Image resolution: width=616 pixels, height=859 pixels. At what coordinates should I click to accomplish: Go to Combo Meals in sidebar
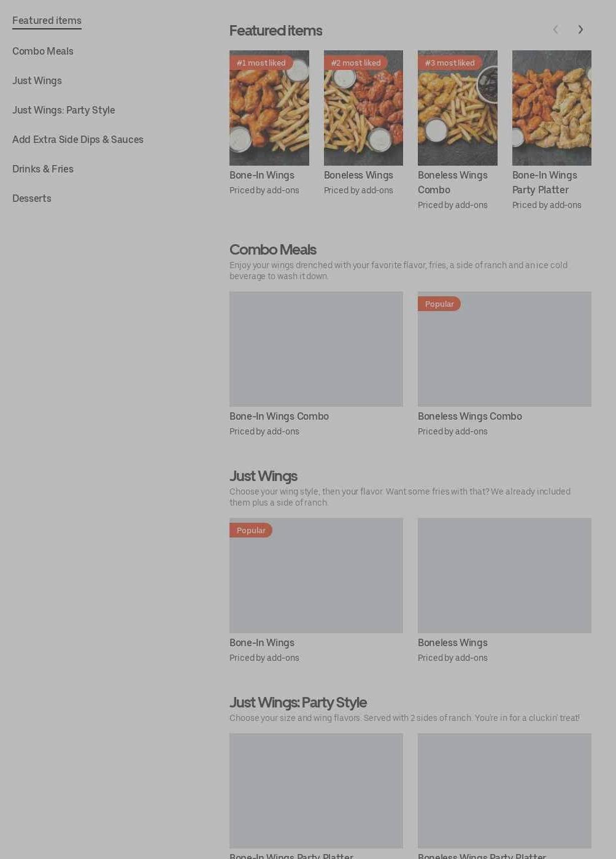43,52
